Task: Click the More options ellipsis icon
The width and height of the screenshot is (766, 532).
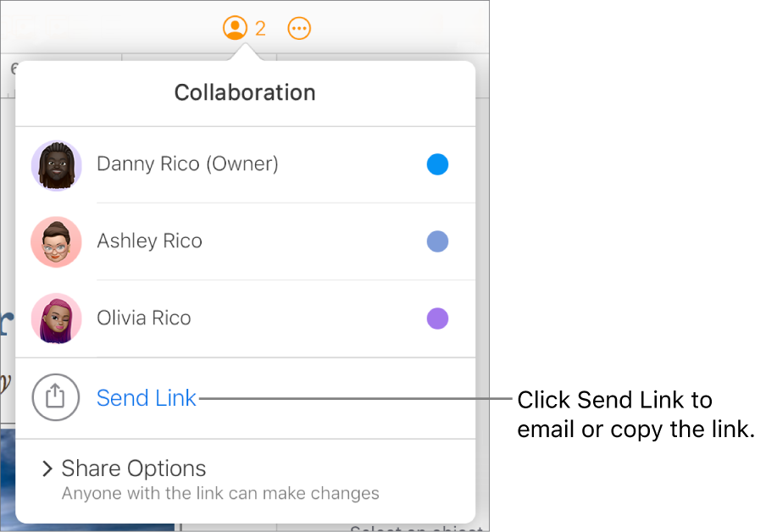Action: [x=299, y=28]
